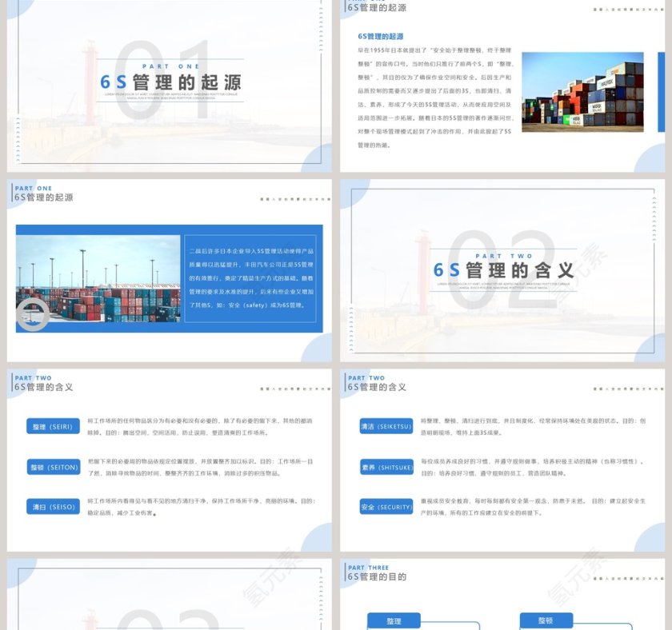The image size is (672, 630).
Task: Open the green 6S管理的起源 heading link
Action: pos(382,35)
